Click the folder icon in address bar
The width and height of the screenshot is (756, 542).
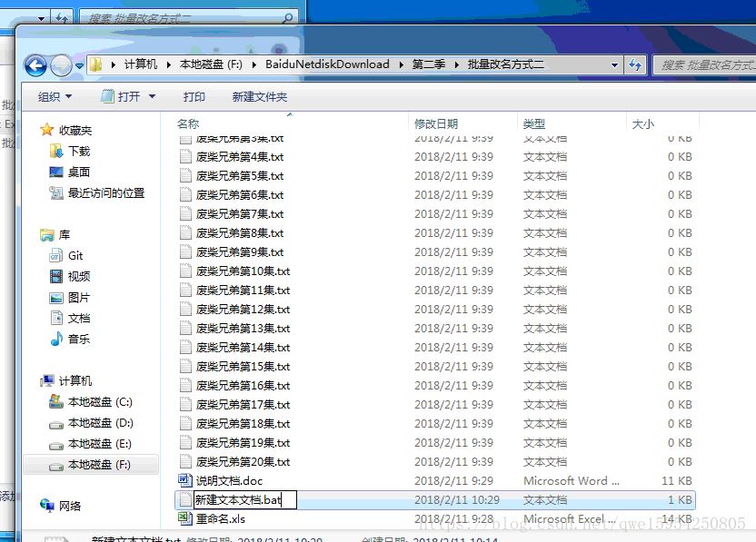(x=96, y=64)
